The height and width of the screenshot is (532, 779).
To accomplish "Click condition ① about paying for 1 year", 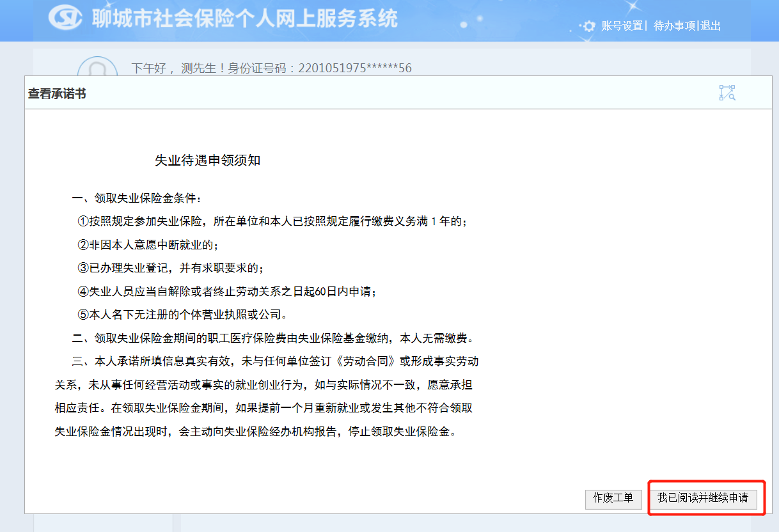I will tap(272, 221).
